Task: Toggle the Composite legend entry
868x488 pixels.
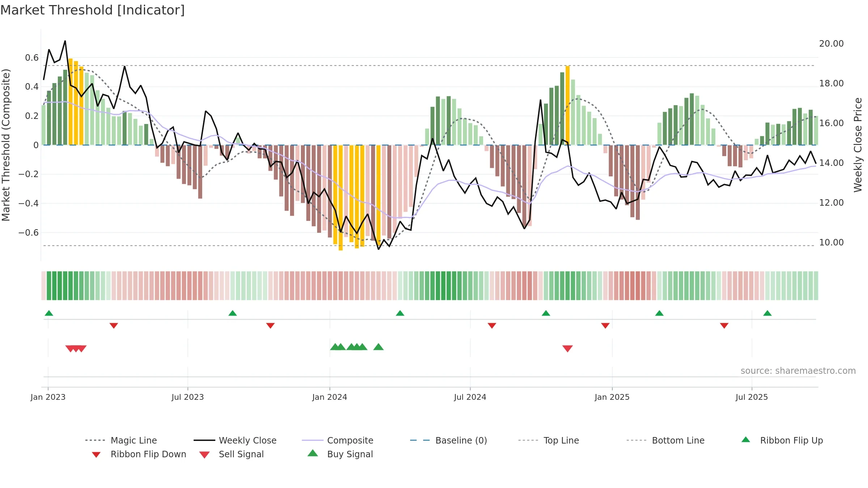Action: point(337,440)
